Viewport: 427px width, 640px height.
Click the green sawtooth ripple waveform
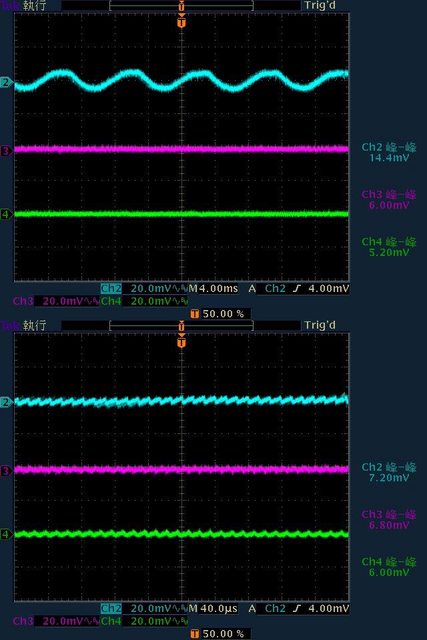point(182,533)
